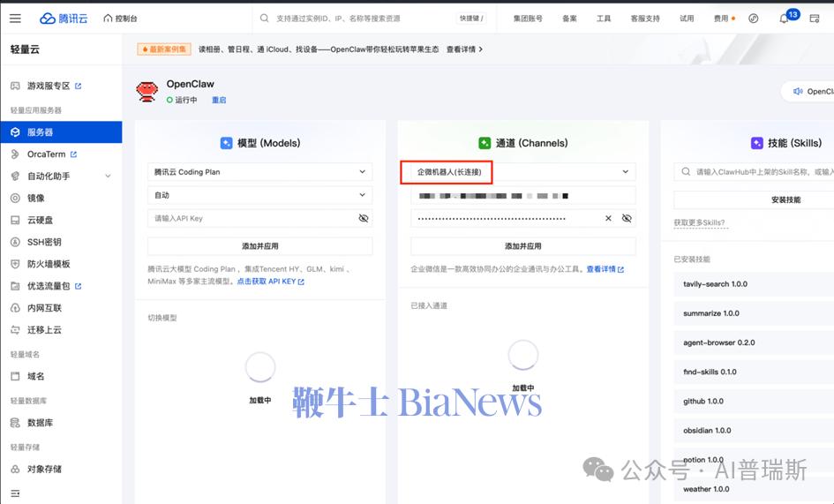Click the OrcaTerm sidebar icon

15,154
